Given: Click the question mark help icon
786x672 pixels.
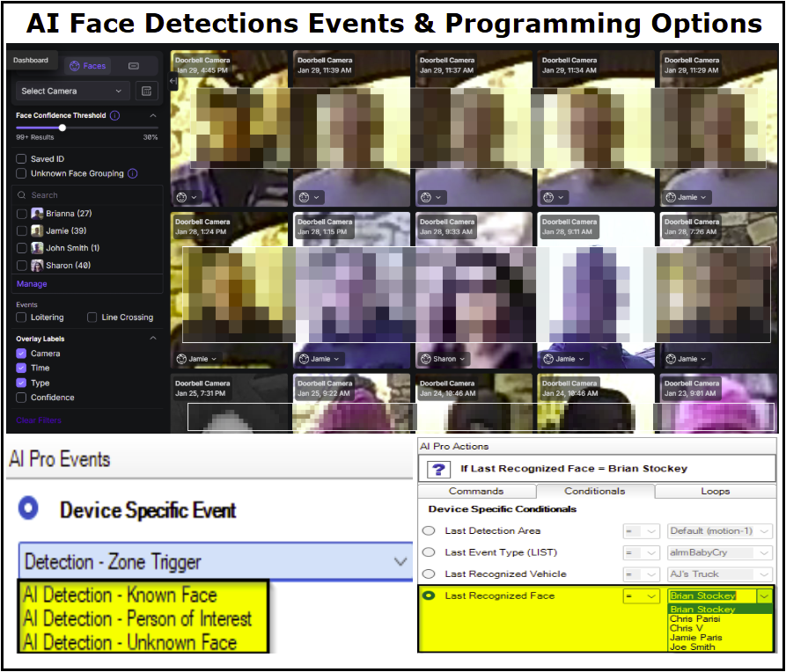Looking at the screenshot, I should pyautogui.click(x=437, y=468).
